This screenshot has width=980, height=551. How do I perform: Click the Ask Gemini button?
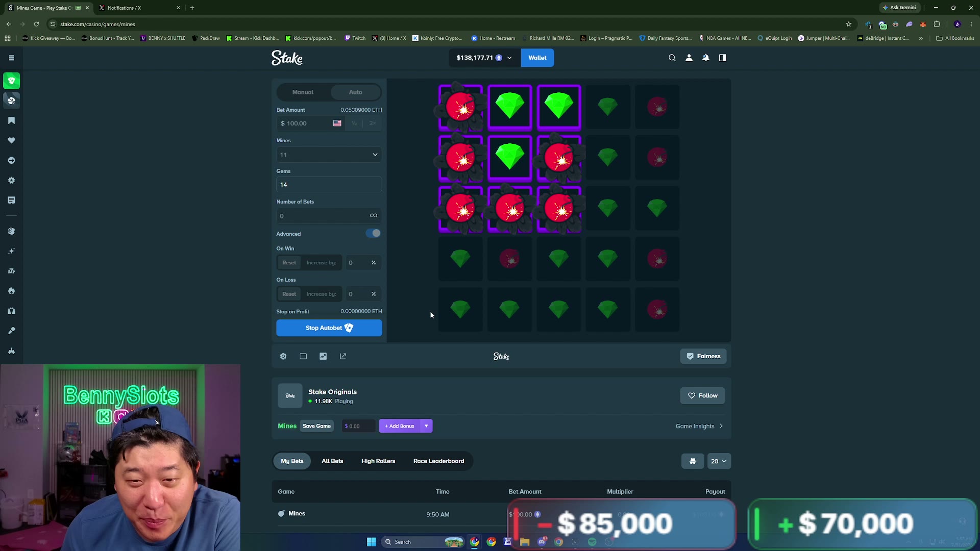click(x=899, y=8)
